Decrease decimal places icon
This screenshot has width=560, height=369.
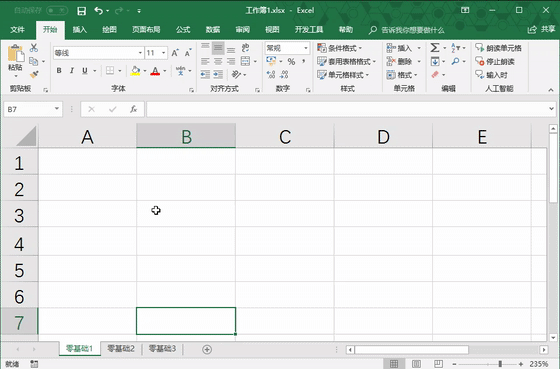coord(284,75)
